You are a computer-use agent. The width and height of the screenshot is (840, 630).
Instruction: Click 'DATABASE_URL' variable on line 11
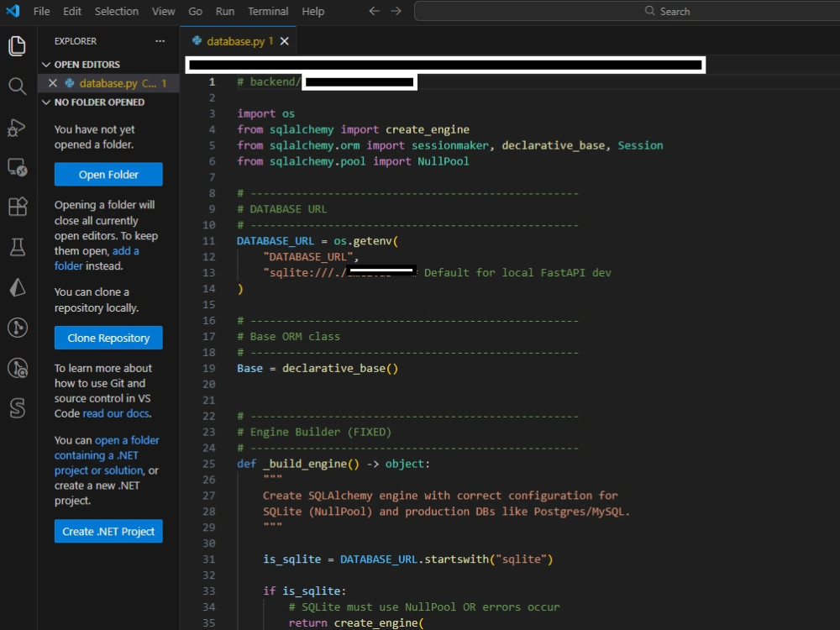(276, 241)
